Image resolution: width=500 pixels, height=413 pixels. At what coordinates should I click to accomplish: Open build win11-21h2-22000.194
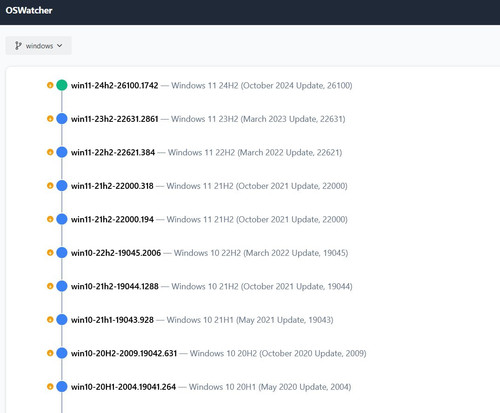(112, 219)
